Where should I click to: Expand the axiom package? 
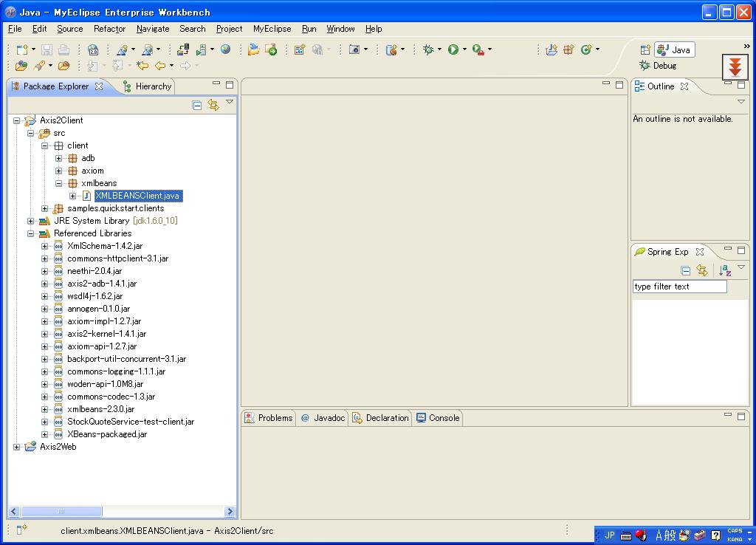[x=58, y=171]
